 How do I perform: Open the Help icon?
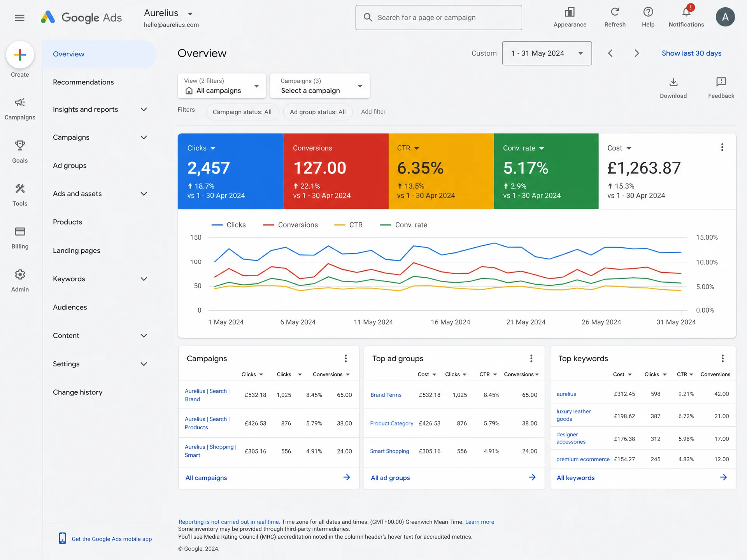tap(648, 12)
